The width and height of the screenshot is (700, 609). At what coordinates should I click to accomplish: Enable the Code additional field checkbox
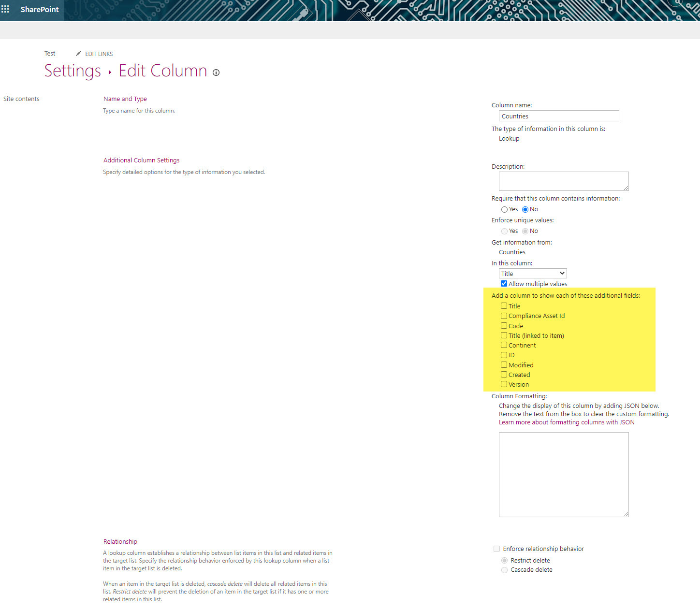click(x=504, y=326)
